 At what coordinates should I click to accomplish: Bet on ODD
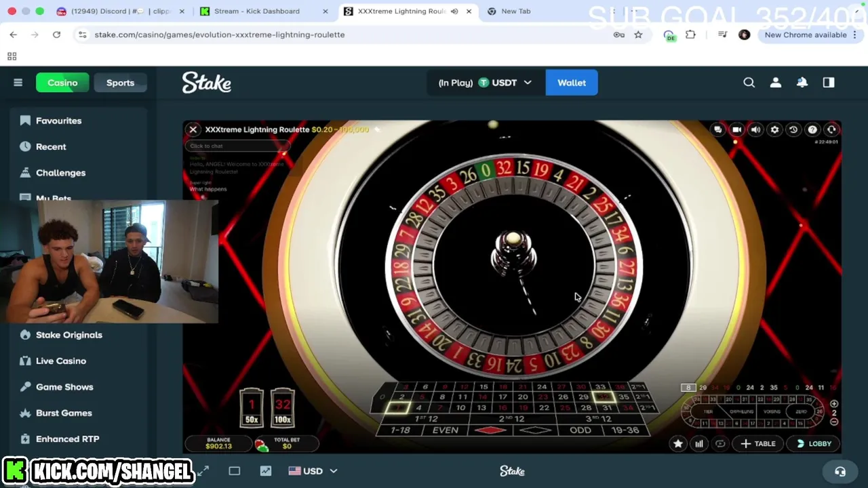coord(580,430)
